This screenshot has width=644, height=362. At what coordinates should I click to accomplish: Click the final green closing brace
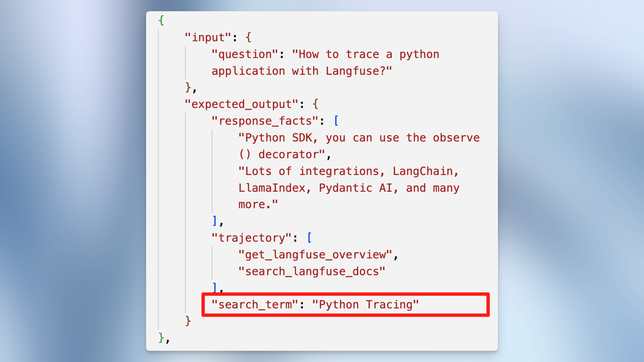coord(161,338)
